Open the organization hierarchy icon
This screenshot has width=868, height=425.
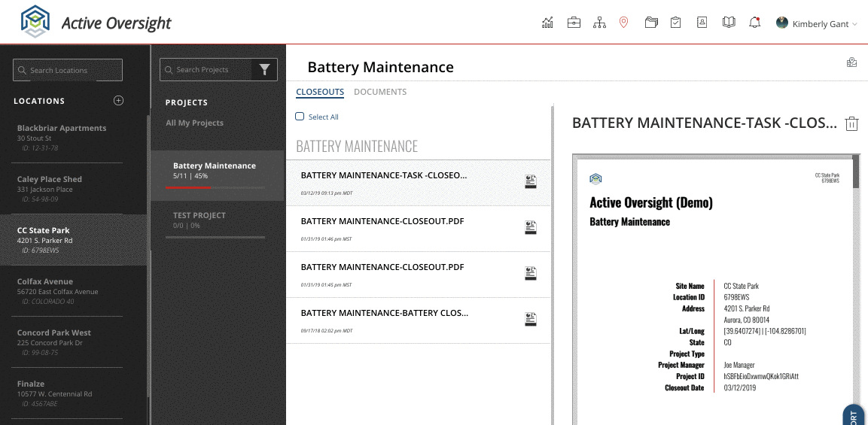click(599, 23)
